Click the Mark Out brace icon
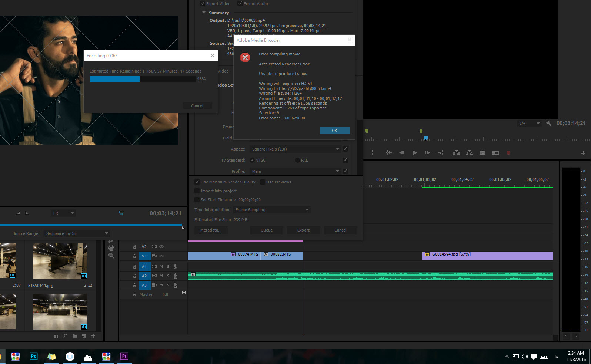Image resolution: width=591 pixels, height=364 pixels. 372,153
